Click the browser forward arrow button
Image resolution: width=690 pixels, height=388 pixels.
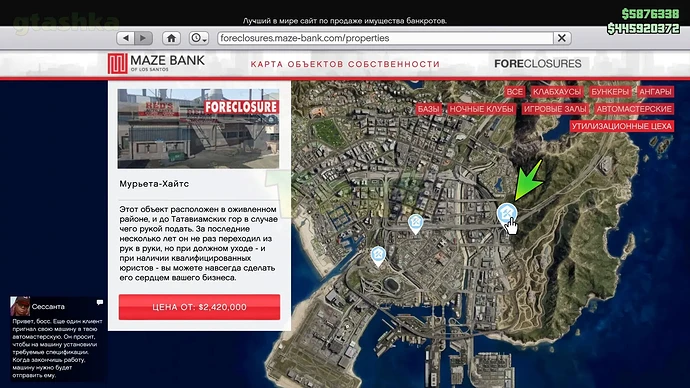pos(143,38)
